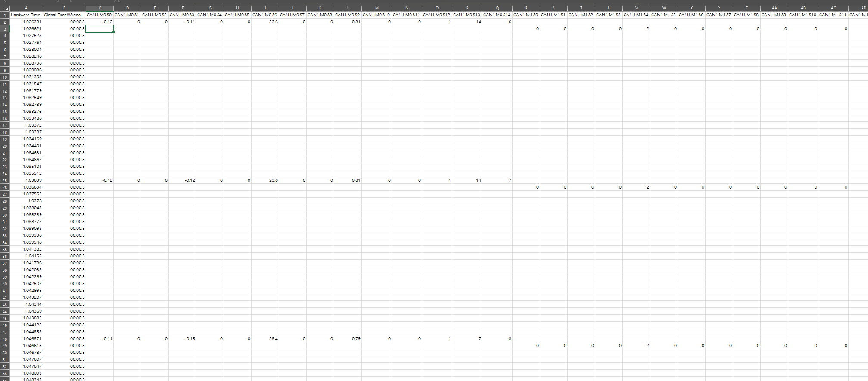This screenshot has height=381, width=868.
Task: Select column V header
Action: [x=637, y=8]
